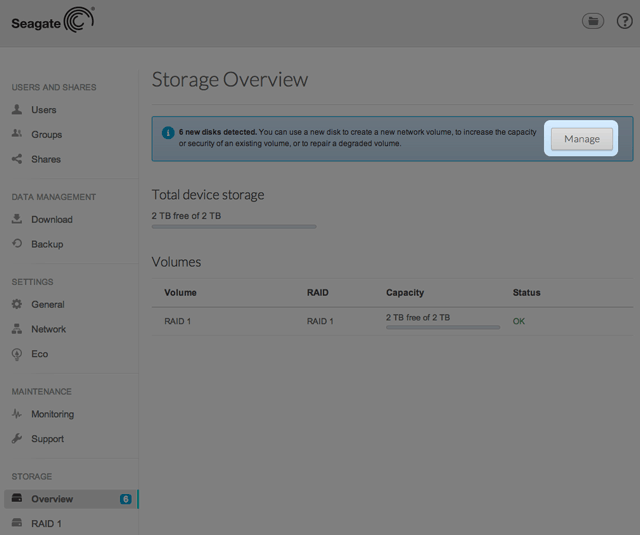Open Monitoring under Maintenance
This screenshot has height=535, width=640.
click(x=53, y=414)
